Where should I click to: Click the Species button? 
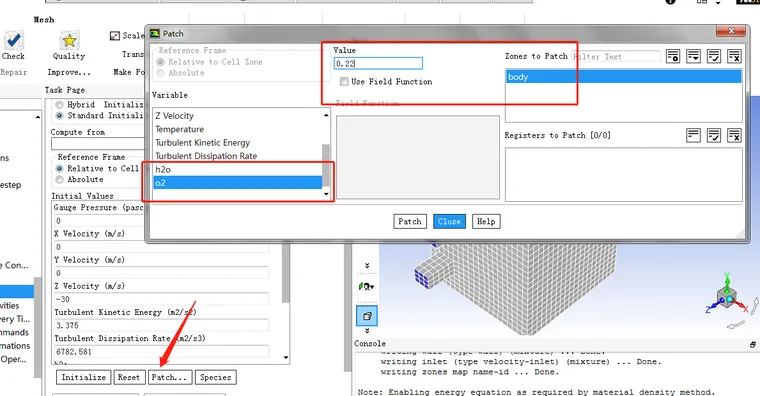click(216, 377)
